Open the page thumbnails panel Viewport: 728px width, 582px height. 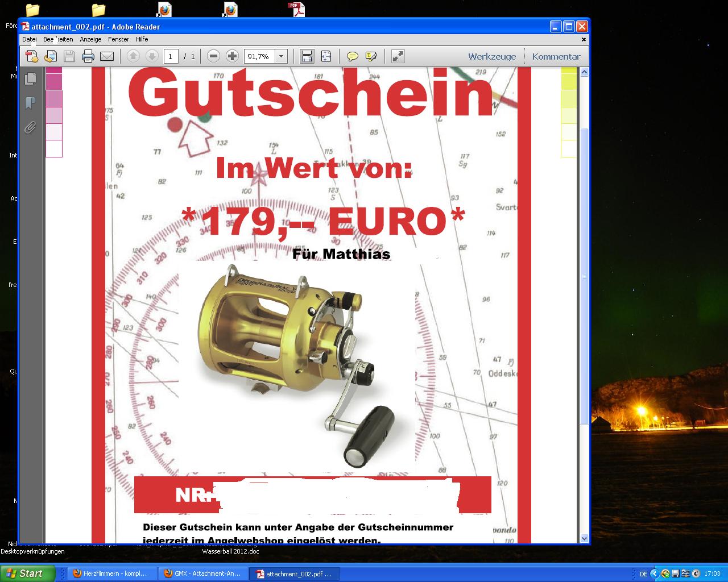point(31,79)
